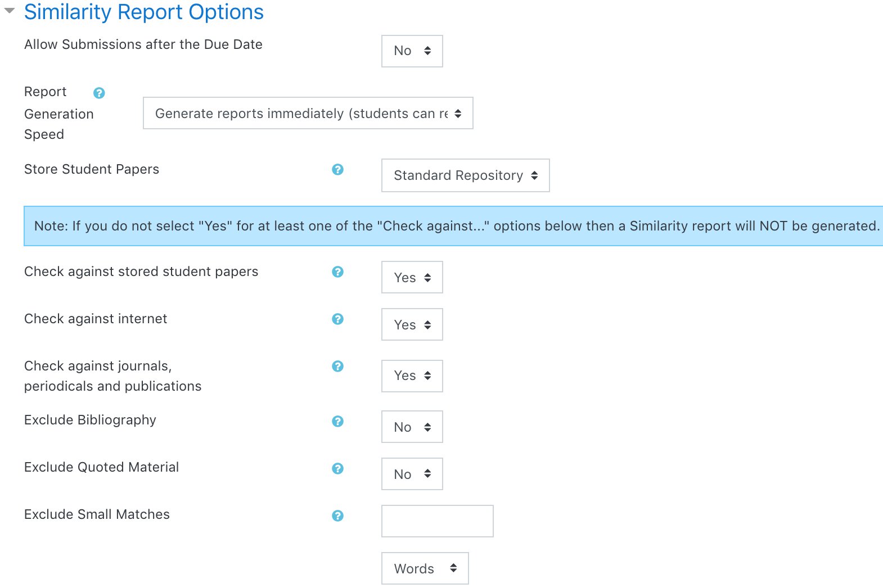The image size is (883, 588).
Task: Click the Exclude Small Matches text field
Action: click(x=438, y=521)
